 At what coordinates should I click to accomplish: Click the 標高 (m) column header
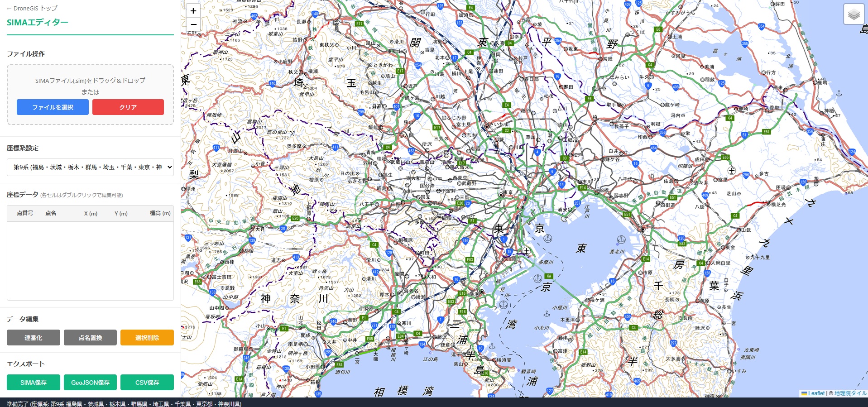(160, 213)
